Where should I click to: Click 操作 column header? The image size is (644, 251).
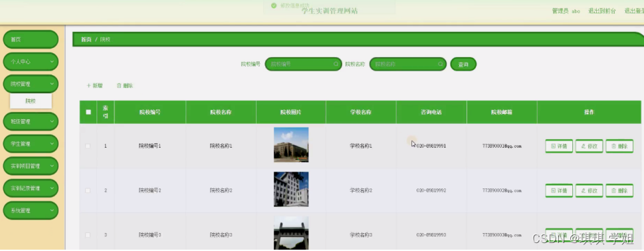coord(589,112)
